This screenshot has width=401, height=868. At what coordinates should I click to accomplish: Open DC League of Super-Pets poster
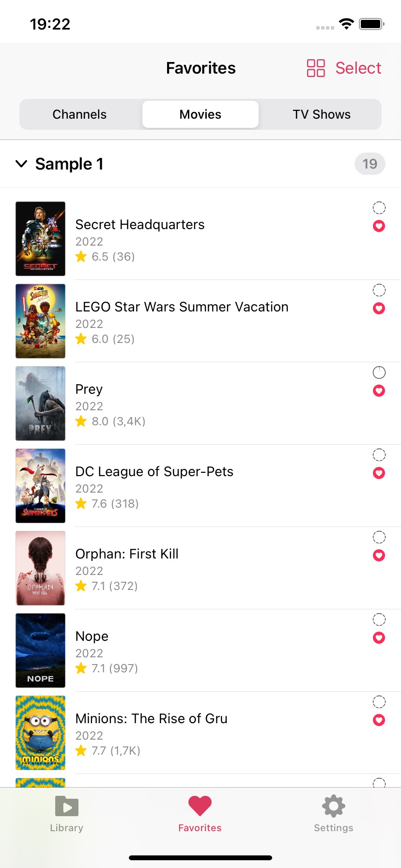[41, 486]
